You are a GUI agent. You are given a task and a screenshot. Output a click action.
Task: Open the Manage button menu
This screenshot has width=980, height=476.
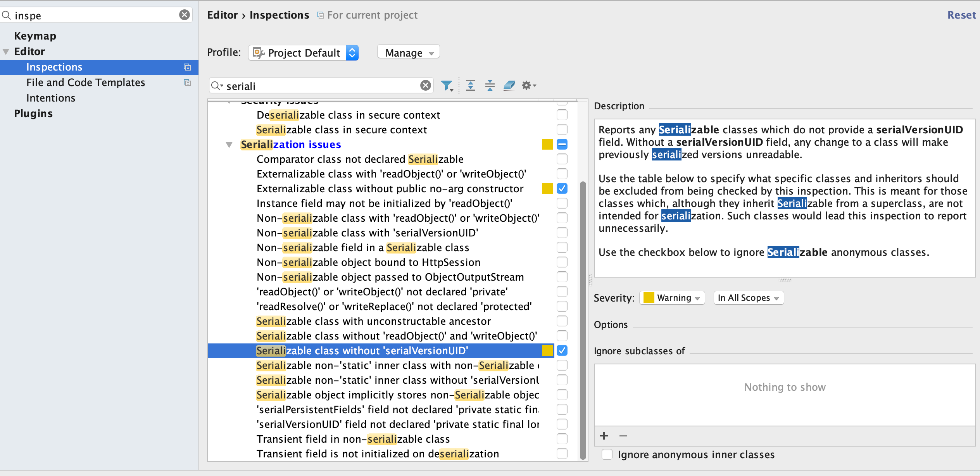tap(408, 53)
